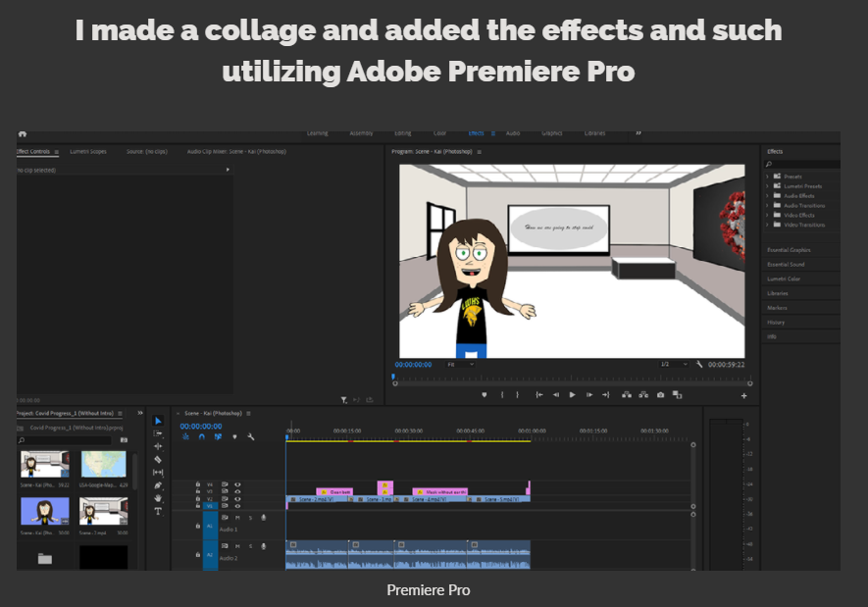Switch to Graphics workspace tab

point(552,133)
